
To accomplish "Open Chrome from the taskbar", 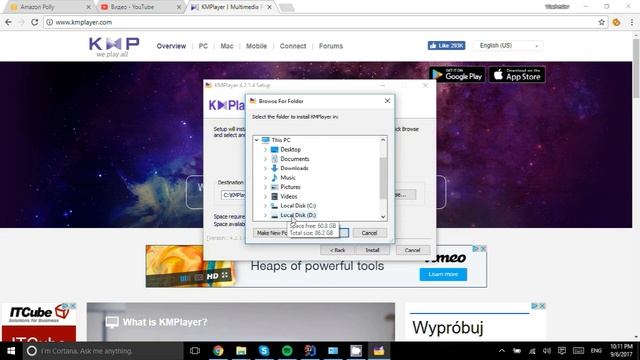I will click(x=218, y=351).
